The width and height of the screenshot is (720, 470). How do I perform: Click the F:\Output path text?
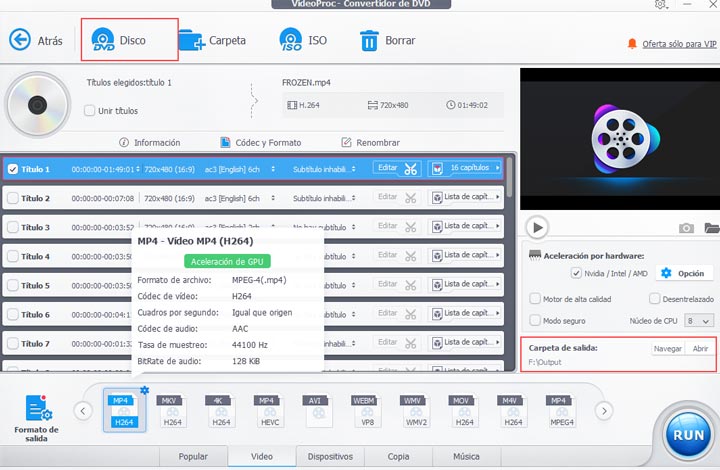[x=545, y=362]
